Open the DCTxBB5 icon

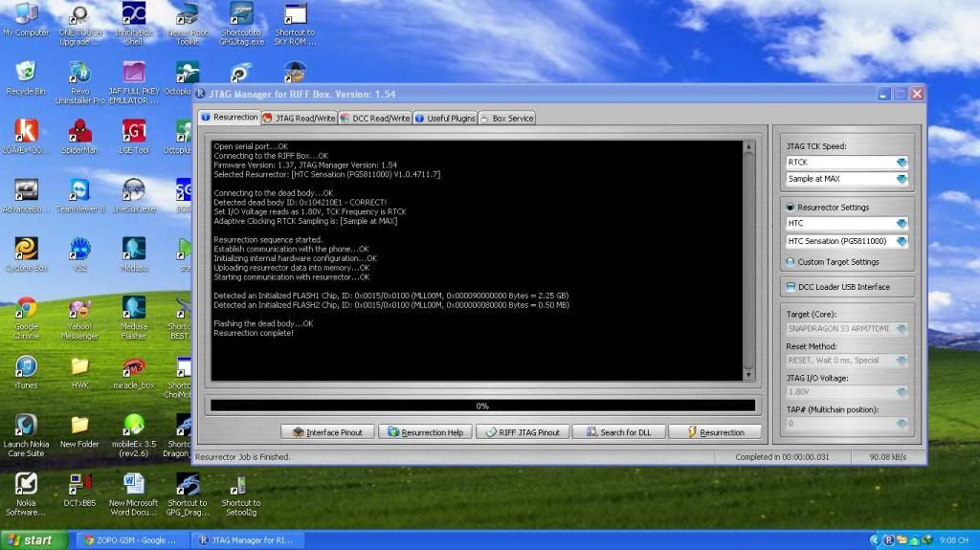point(79,490)
